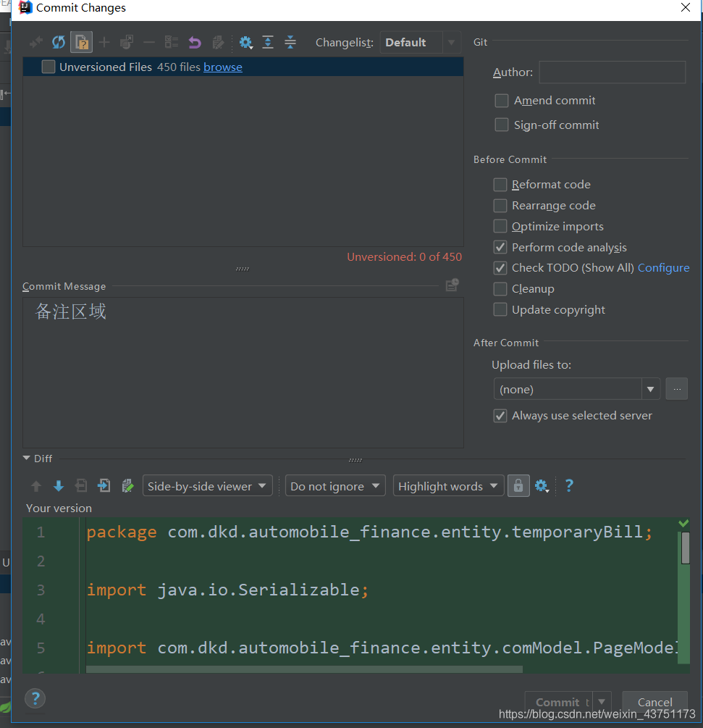Click the left-most greyed toolbar arrow icon
Image resolution: width=703 pixels, height=728 pixels.
[35, 43]
